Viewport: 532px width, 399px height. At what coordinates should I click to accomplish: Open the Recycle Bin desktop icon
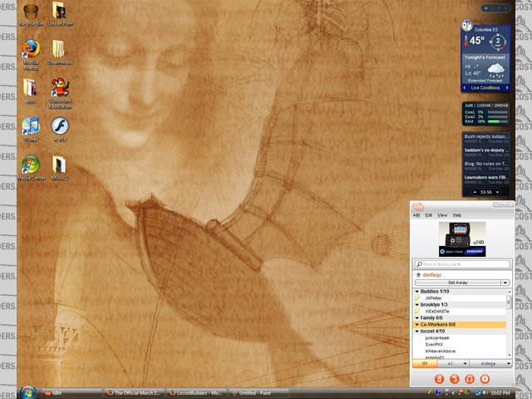(31, 13)
